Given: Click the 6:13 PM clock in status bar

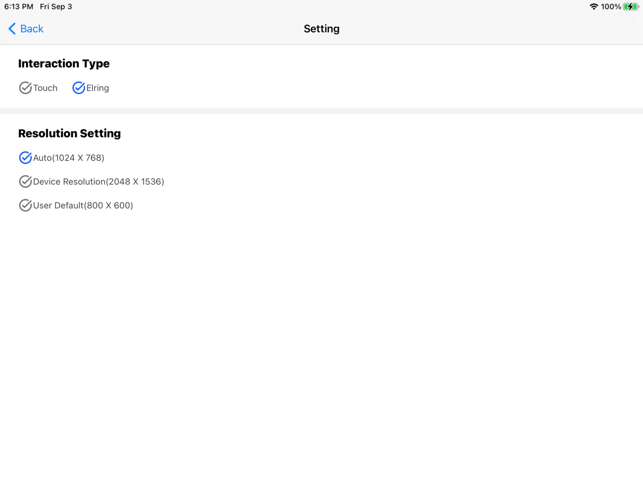Looking at the screenshot, I should (18, 7).
